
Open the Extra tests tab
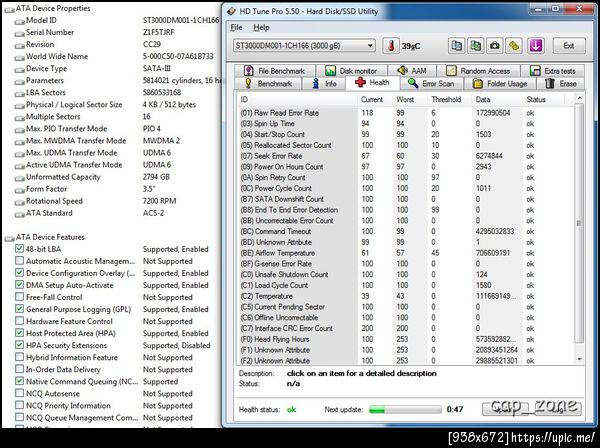tap(553, 71)
